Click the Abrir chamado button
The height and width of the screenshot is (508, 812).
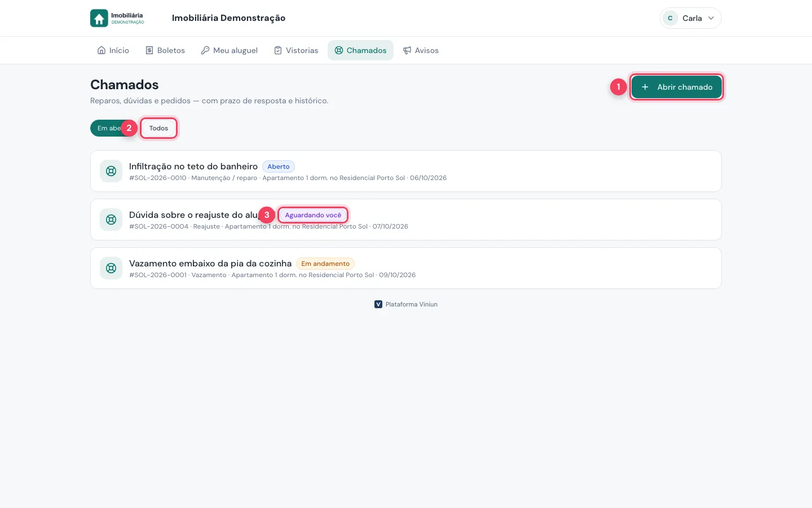click(x=677, y=87)
